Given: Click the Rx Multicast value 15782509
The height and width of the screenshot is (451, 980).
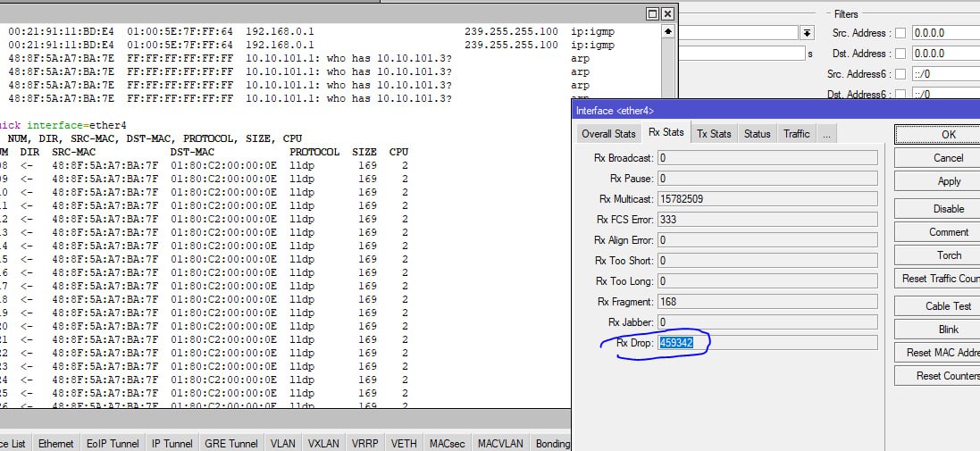Looking at the screenshot, I should (x=767, y=199).
